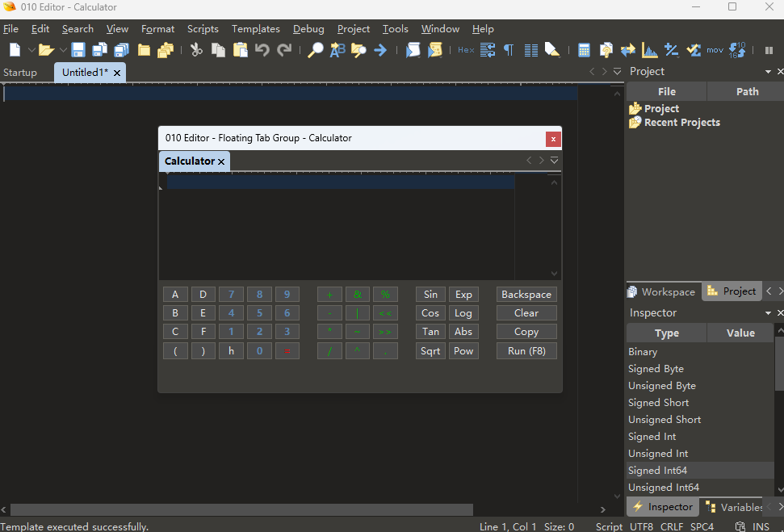Click the Close All files toolbar icon
The image size is (784, 532).
pyautogui.click(x=166, y=49)
